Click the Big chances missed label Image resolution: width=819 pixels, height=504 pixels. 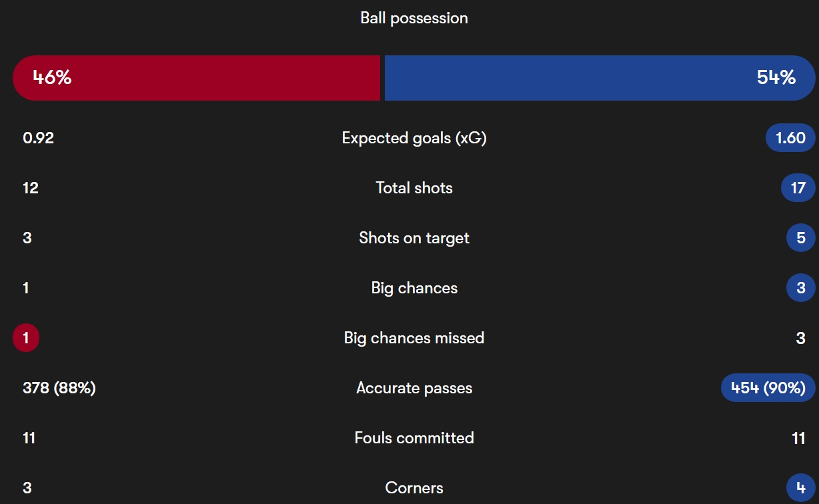(x=414, y=338)
